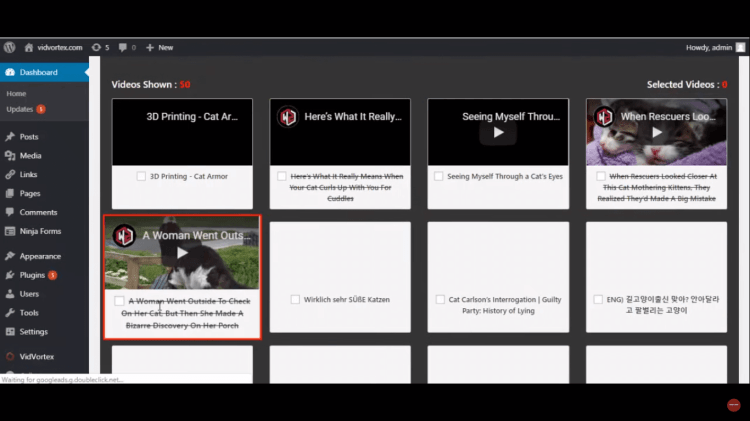Check Wirklich sehr SÜßE Katzen video
This screenshot has width=750, height=421.
(x=295, y=299)
